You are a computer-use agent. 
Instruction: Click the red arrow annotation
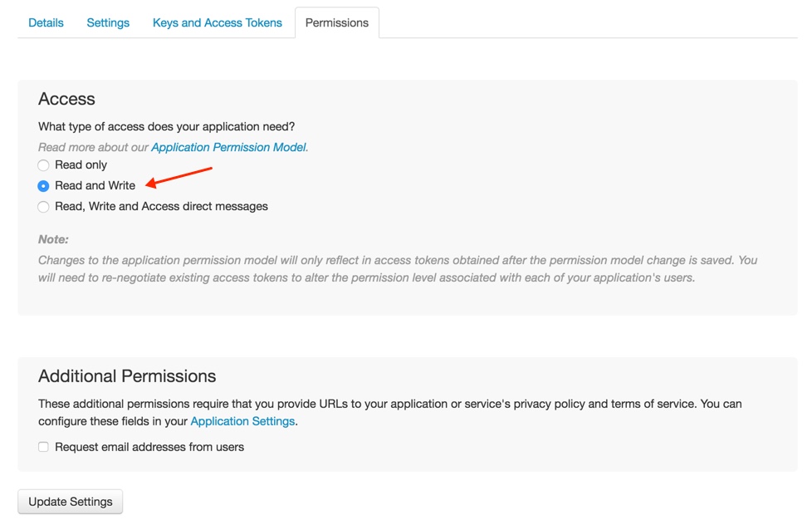click(179, 176)
